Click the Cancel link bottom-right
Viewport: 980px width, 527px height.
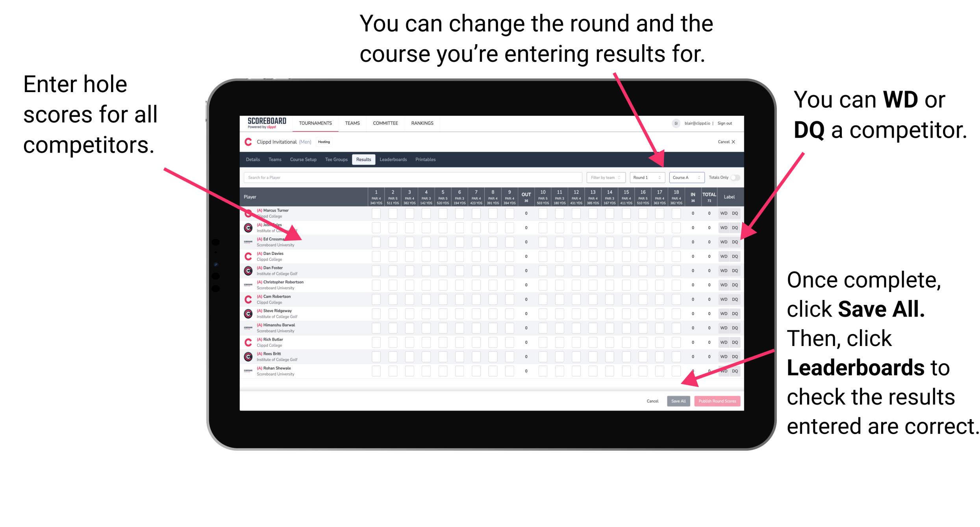[x=652, y=401]
